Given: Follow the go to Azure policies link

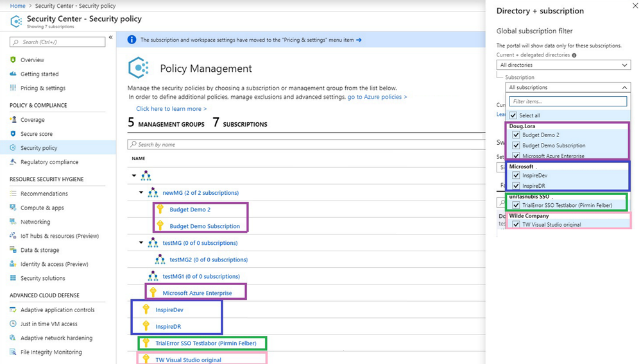Looking at the screenshot, I should pos(377,97).
